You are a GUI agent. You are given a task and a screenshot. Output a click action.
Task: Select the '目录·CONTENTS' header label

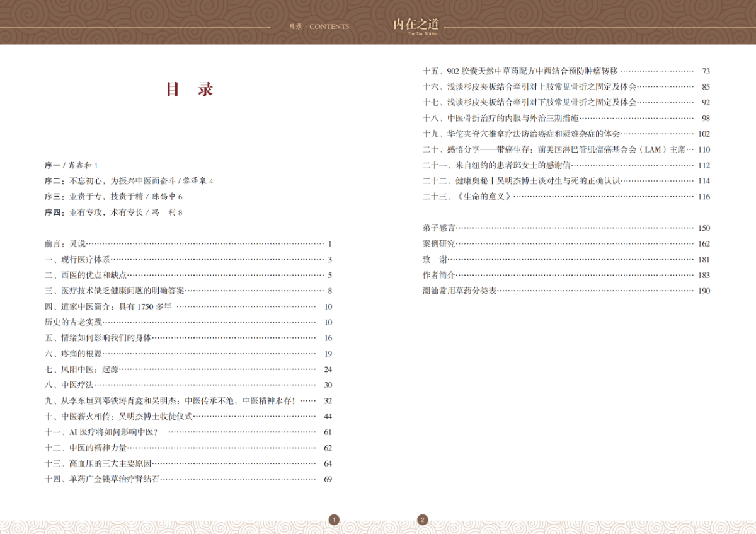(318, 26)
